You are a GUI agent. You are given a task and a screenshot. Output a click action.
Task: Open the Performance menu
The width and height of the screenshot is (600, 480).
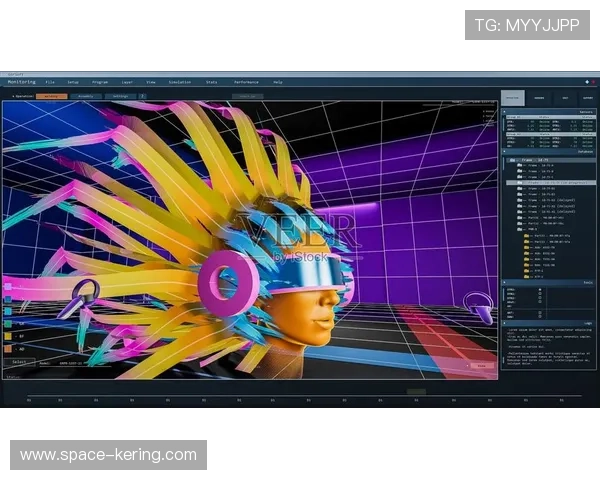point(246,81)
